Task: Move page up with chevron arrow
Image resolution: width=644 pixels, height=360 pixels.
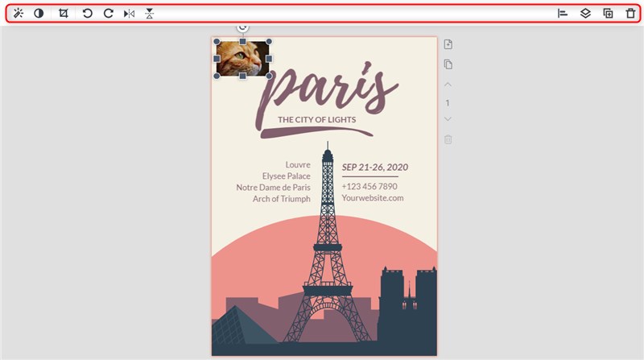Action: click(448, 85)
